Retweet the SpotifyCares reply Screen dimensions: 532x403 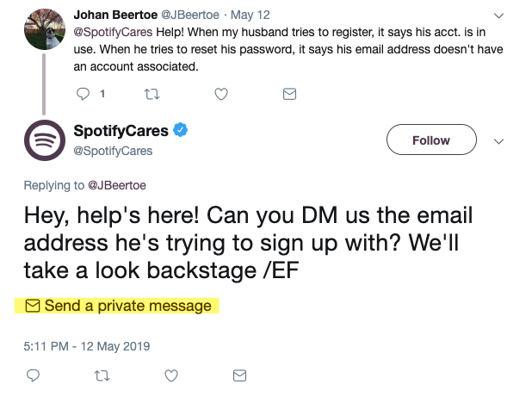click(x=102, y=375)
